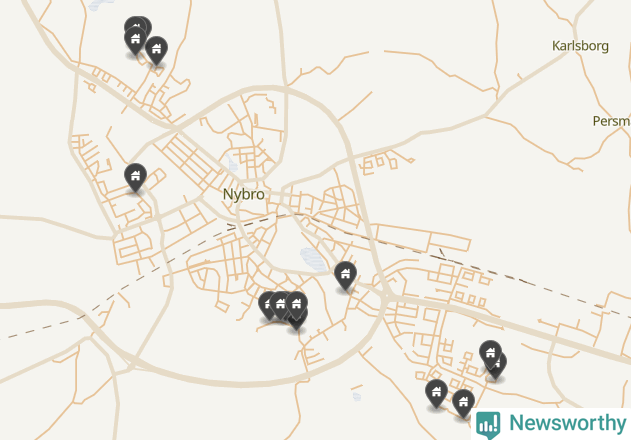Open the house marker closest to the Newsworthy logo

[x=463, y=403]
